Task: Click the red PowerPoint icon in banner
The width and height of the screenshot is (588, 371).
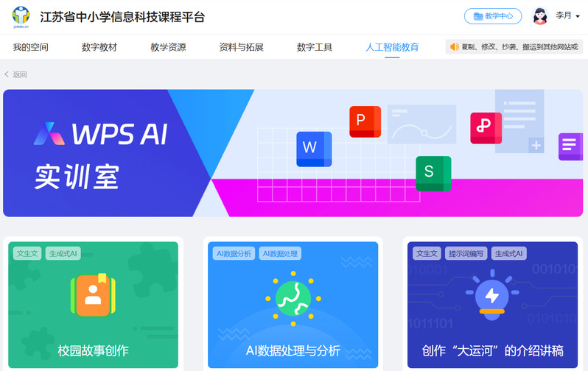Action: click(365, 121)
